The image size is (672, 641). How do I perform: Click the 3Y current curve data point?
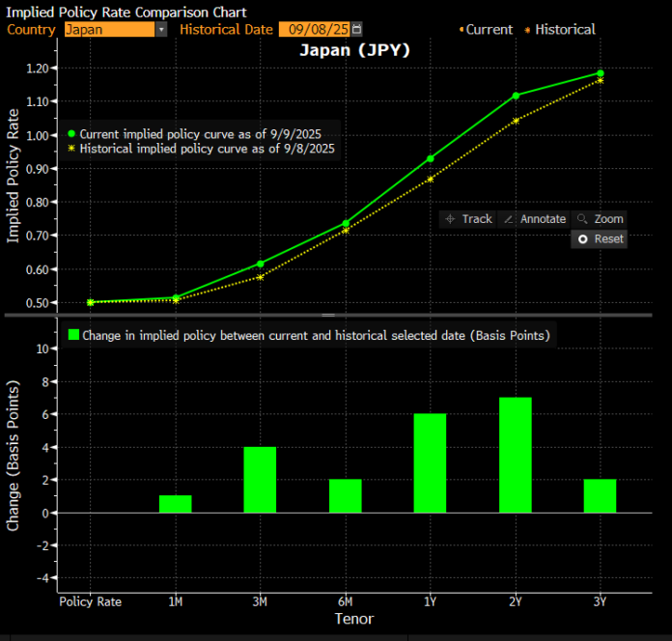click(600, 73)
